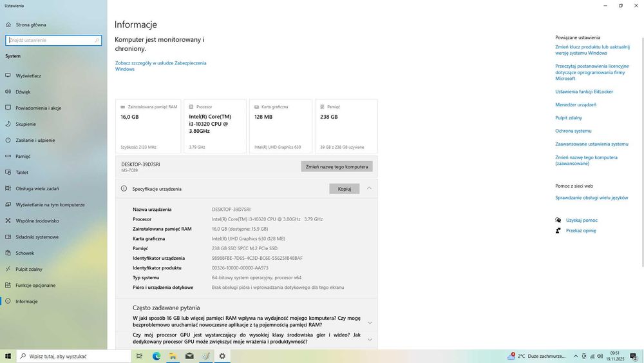Viewport: 644px width, 363px height.
Task: Select Schowek in the sidebar
Action: (x=25, y=253)
